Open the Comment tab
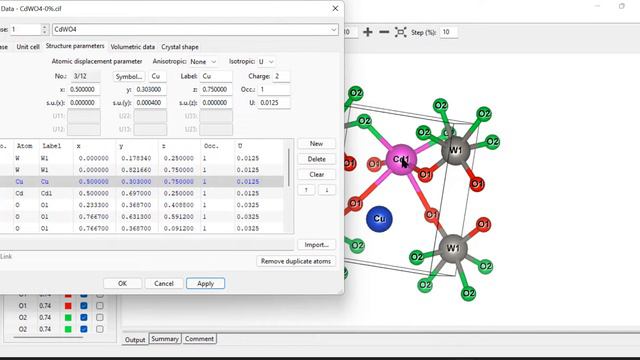This screenshot has height=360, width=640. point(199,339)
